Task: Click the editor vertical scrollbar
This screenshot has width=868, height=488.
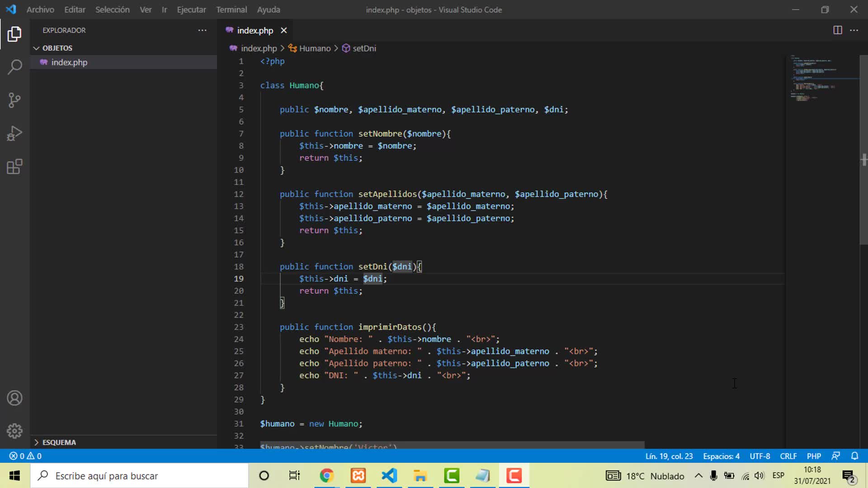Action: 863,150
